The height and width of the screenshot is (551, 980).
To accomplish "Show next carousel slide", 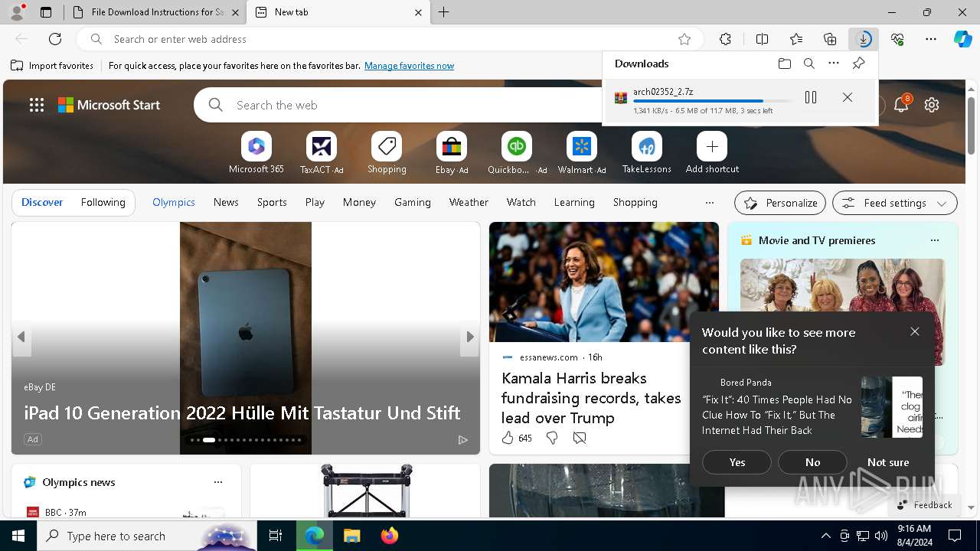I will tap(470, 337).
